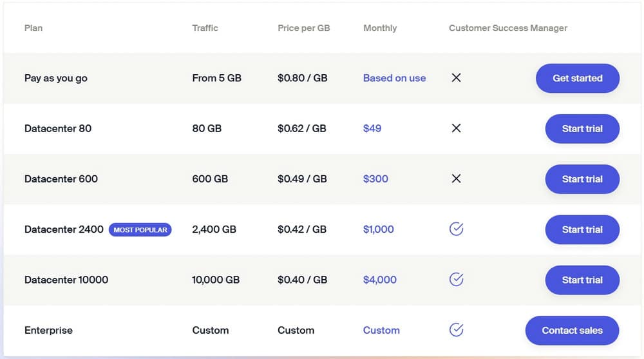
Task: Click the checkmark icon in Datacenter 2400 row
Action: 457,229
